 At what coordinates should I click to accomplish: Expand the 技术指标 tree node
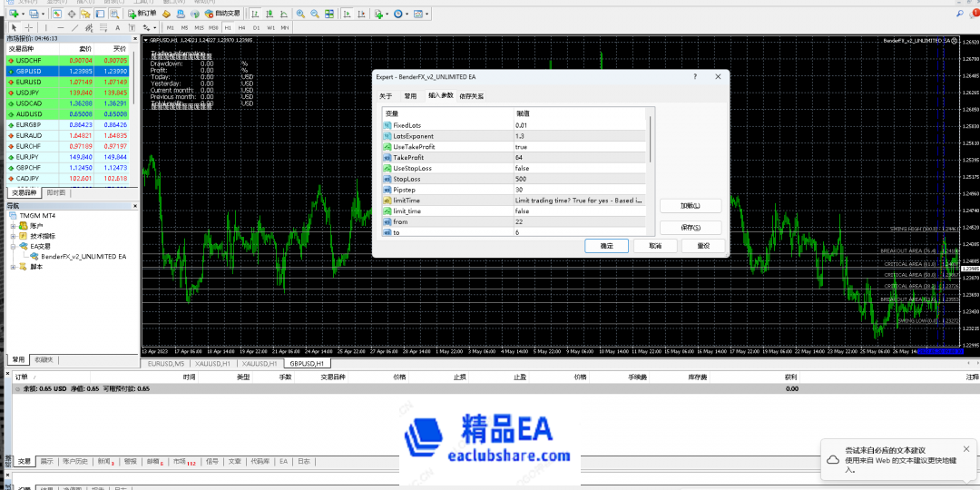[x=13, y=236]
